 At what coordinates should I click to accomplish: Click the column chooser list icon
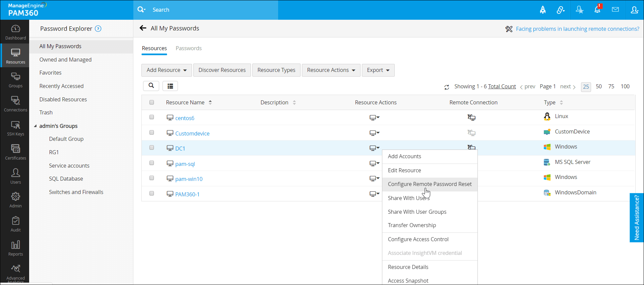tap(170, 86)
